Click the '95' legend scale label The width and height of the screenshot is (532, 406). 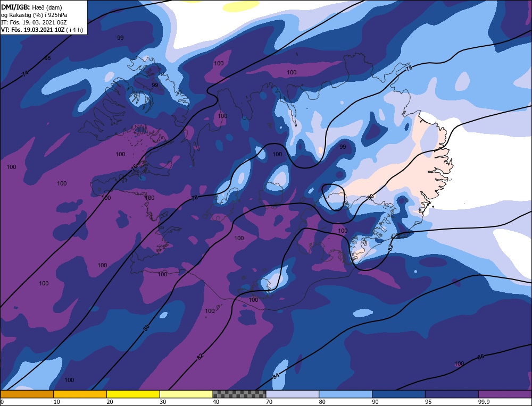tap(428, 402)
